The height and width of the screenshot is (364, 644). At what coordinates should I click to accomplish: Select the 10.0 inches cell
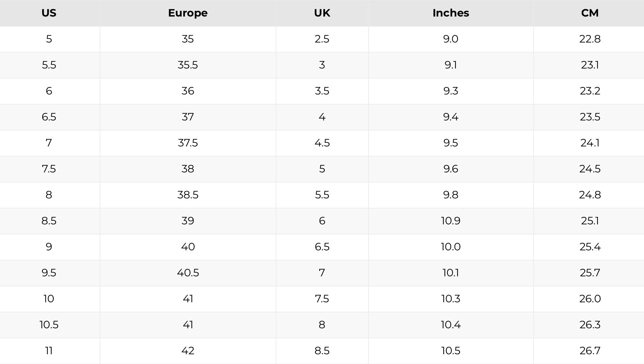(451, 247)
